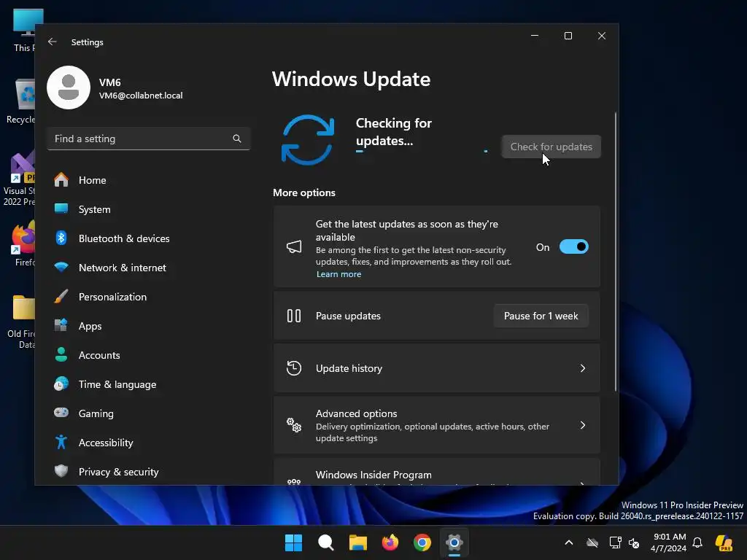This screenshot has width=747, height=560.
Task: Open Time & language settings
Action: point(149,384)
